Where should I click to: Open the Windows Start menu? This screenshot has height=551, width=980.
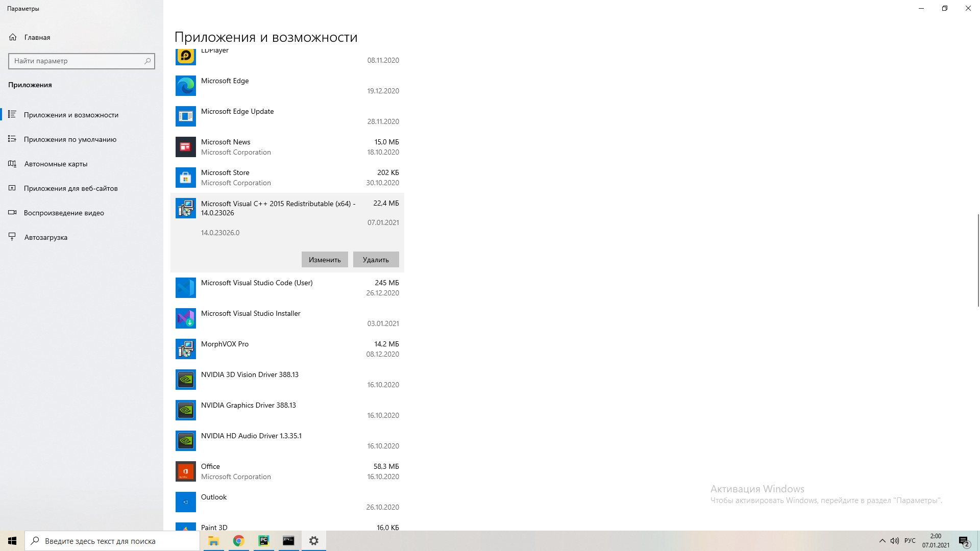[x=12, y=541]
